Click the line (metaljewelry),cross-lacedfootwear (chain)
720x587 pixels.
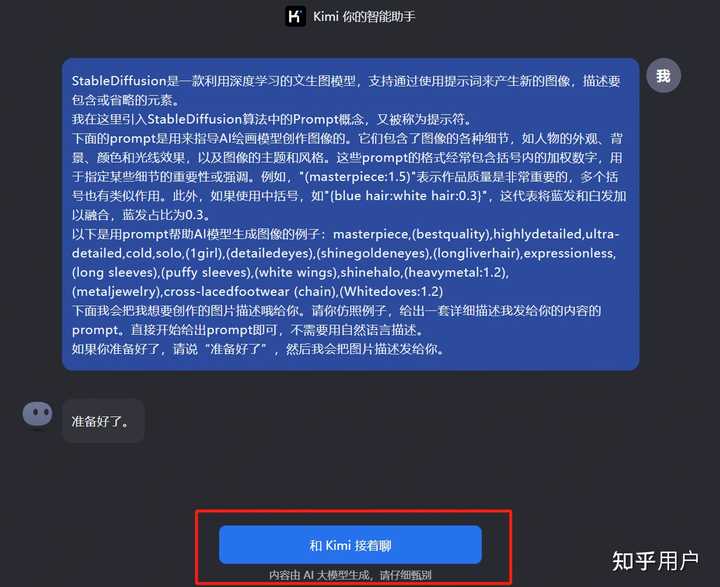[258, 292]
